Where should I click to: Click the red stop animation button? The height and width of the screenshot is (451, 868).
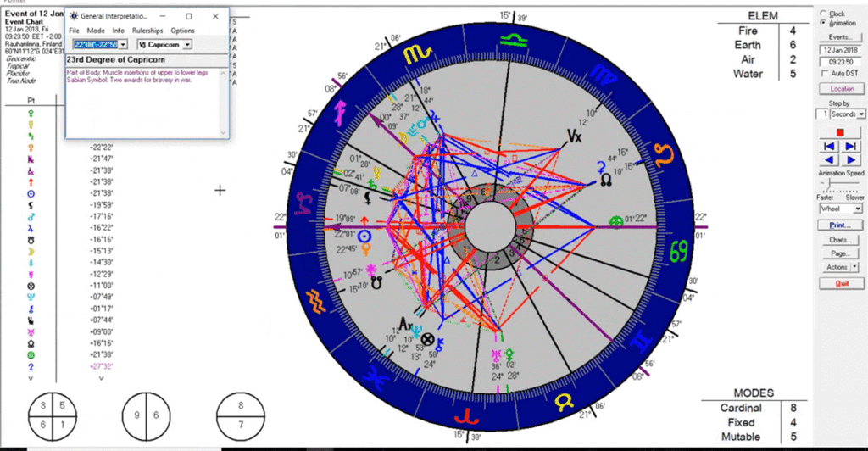(840, 133)
